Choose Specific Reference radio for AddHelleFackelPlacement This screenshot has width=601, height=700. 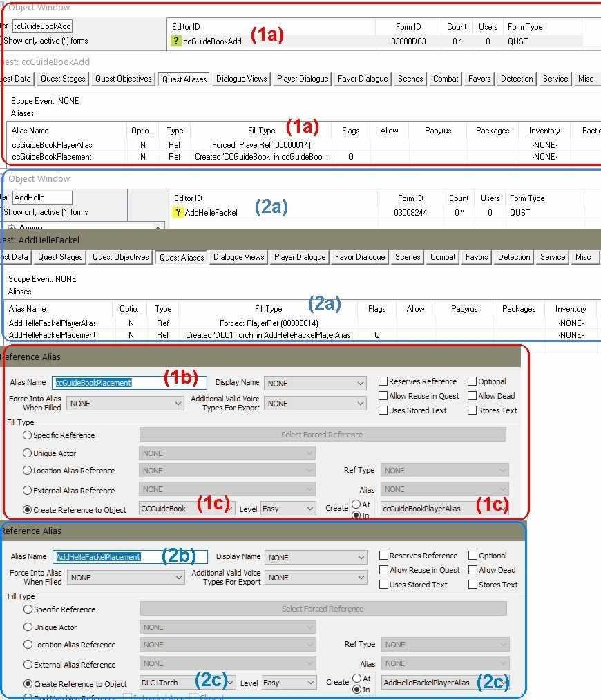(28, 609)
